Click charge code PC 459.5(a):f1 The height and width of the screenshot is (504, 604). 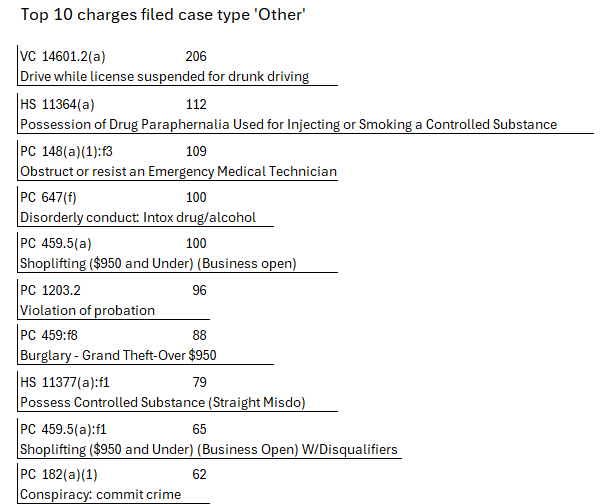[63, 430]
